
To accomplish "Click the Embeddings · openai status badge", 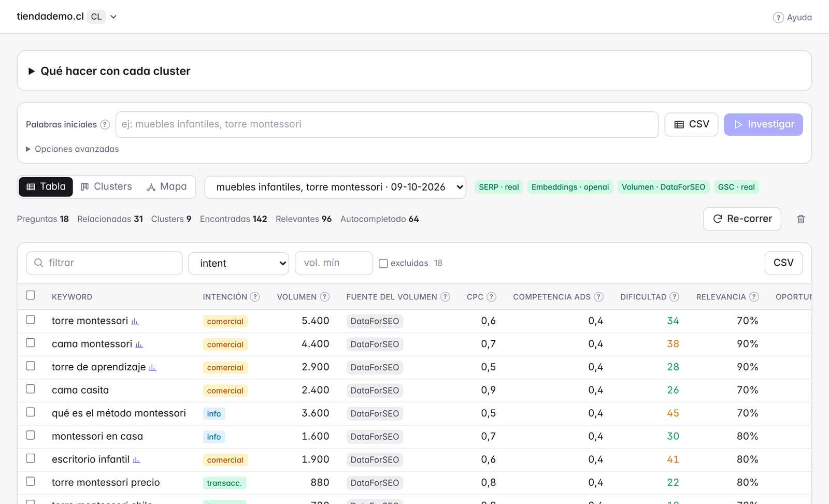I will [x=570, y=187].
